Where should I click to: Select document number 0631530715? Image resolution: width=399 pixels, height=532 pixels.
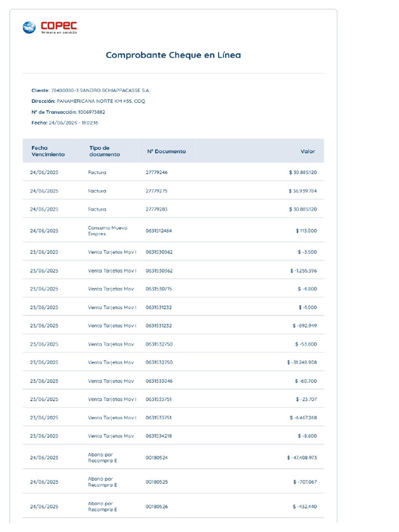tap(158, 289)
